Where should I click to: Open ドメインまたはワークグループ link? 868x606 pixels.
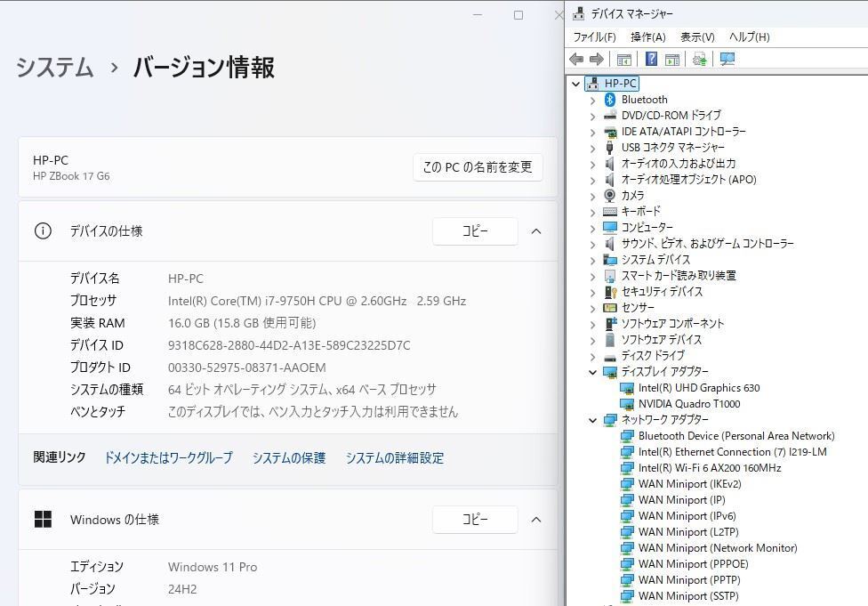pos(169,458)
